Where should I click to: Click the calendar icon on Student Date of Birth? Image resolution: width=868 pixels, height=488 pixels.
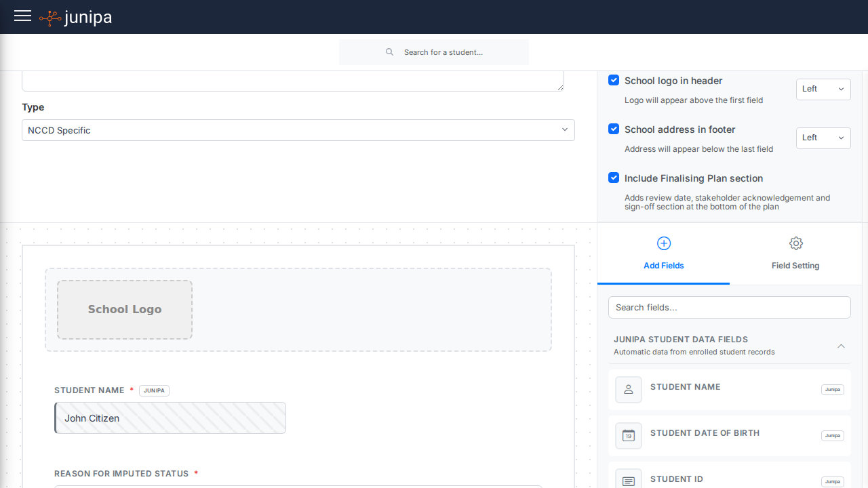(628, 435)
